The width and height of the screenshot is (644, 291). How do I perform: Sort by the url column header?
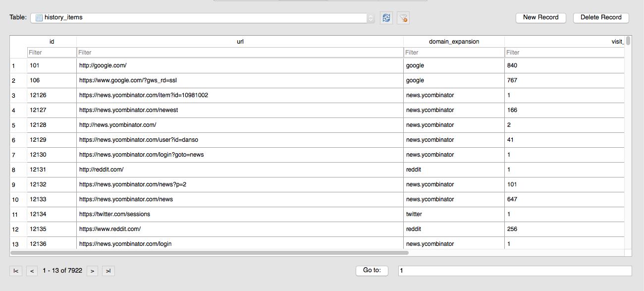pos(240,42)
